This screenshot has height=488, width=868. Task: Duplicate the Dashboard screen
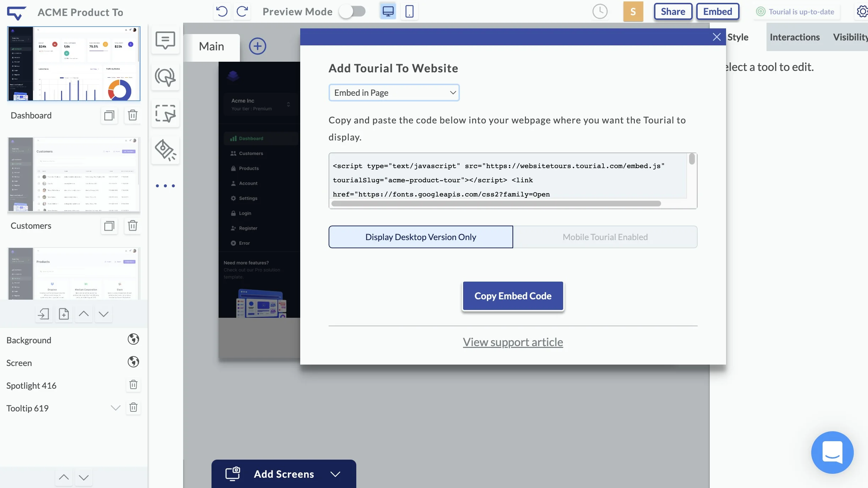tap(109, 115)
